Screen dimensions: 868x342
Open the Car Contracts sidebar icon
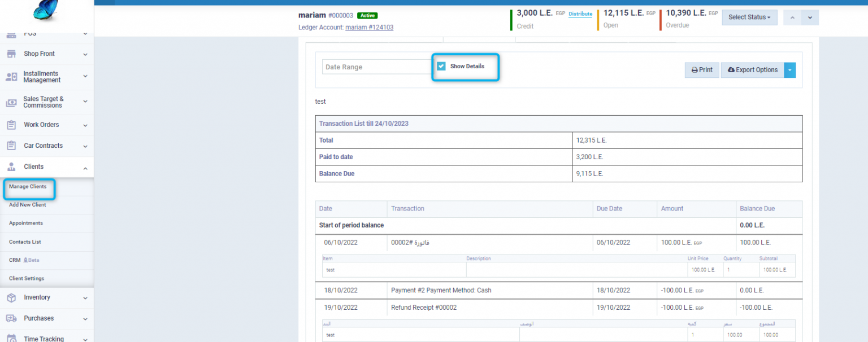point(11,146)
